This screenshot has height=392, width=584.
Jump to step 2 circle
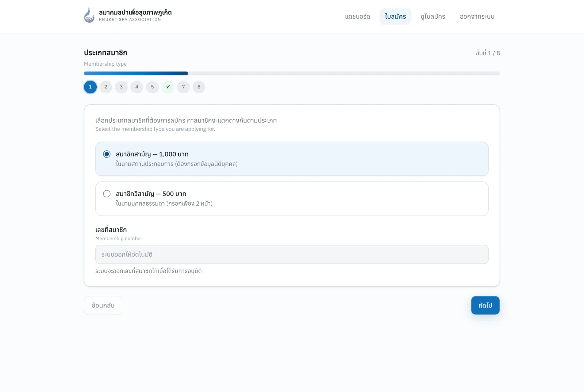(x=106, y=87)
